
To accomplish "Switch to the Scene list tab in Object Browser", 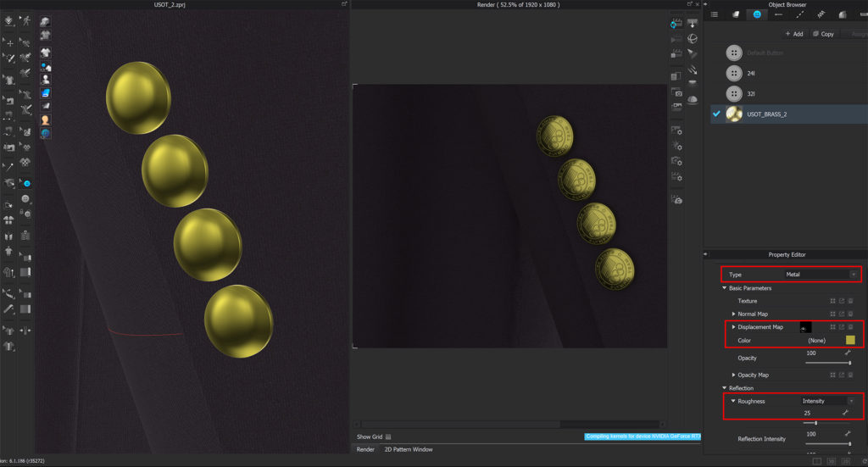I will click(715, 14).
